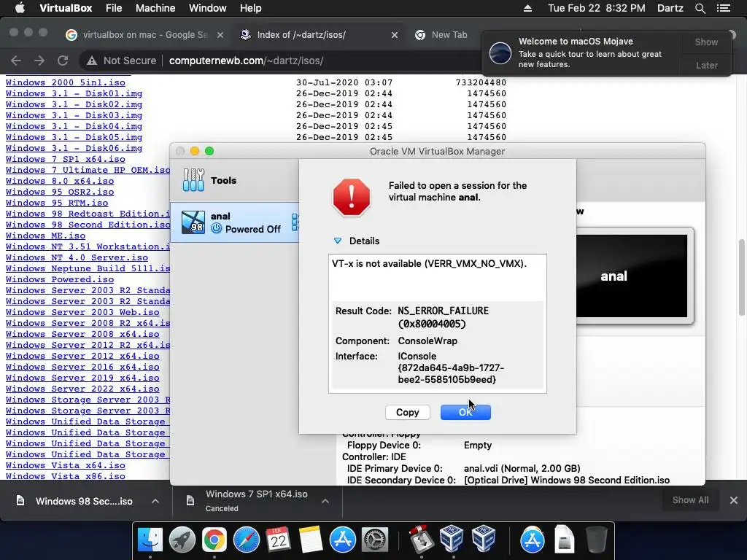The height and width of the screenshot is (560, 747).
Task: Select the Tools item in VirtualBox Manager
Action: coord(235,181)
